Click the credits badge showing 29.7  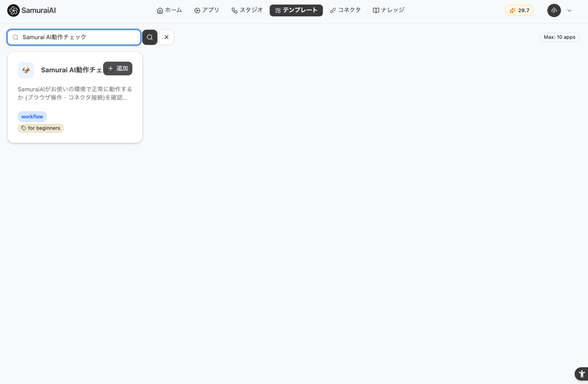tap(519, 10)
